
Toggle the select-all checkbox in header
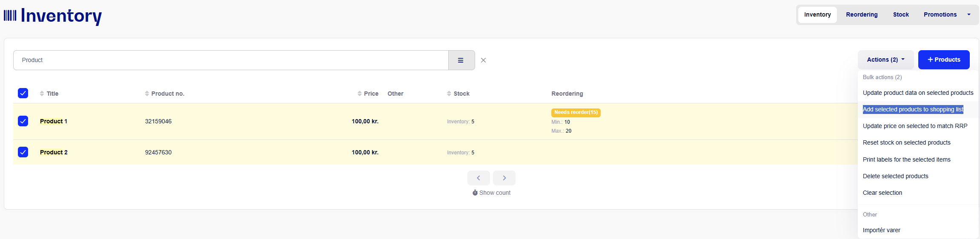23,93
